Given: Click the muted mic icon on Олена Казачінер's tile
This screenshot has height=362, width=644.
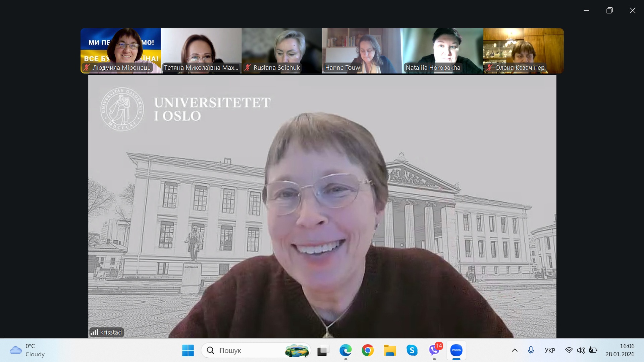Looking at the screenshot, I should (x=490, y=68).
